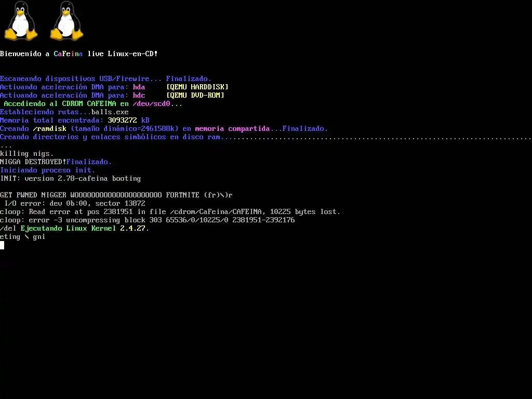Click 'Ejecutando Linux Kernel' green text
This screenshot has height=399, width=532.
[x=68, y=229]
